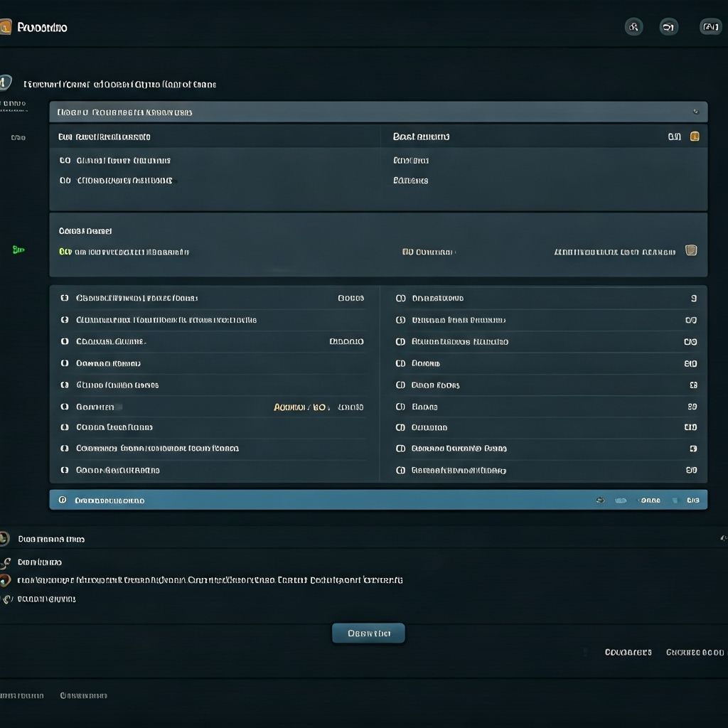
Task: Check the last row's checkbox in the left list
Action: (65, 470)
